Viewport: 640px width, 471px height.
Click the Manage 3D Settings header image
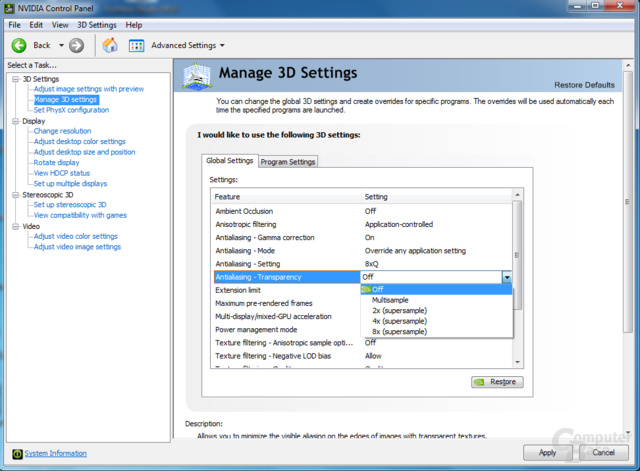pos(197,76)
